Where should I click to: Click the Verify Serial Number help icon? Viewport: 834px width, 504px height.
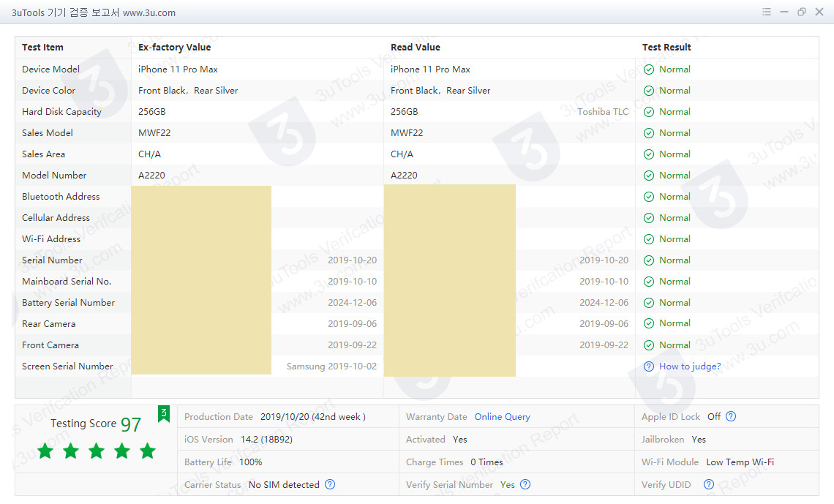pos(525,484)
